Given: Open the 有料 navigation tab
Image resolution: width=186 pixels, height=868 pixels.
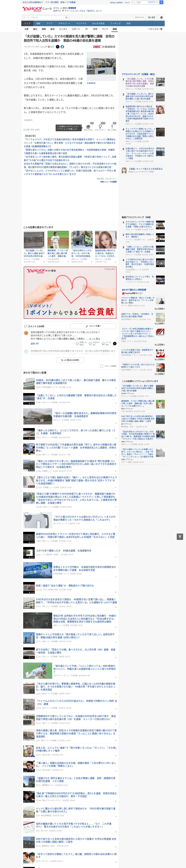Looking at the screenshot, I should pyautogui.click(x=128, y=24).
